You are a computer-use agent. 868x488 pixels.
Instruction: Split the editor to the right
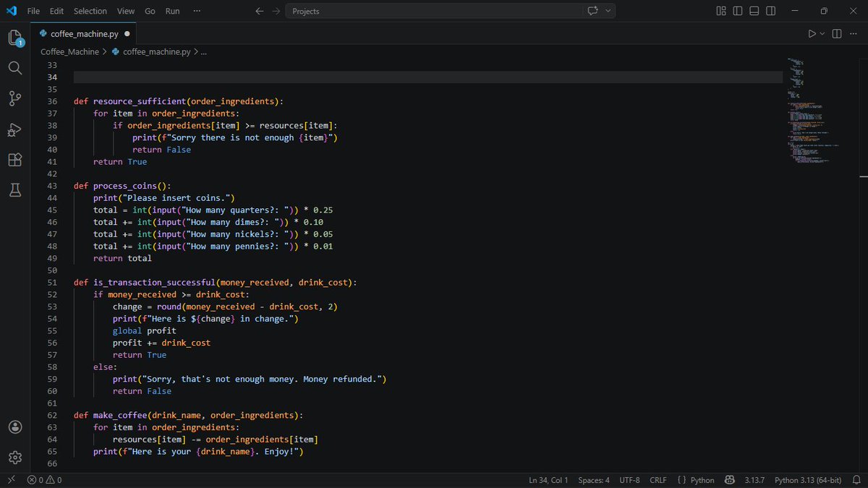(x=837, y=33)
